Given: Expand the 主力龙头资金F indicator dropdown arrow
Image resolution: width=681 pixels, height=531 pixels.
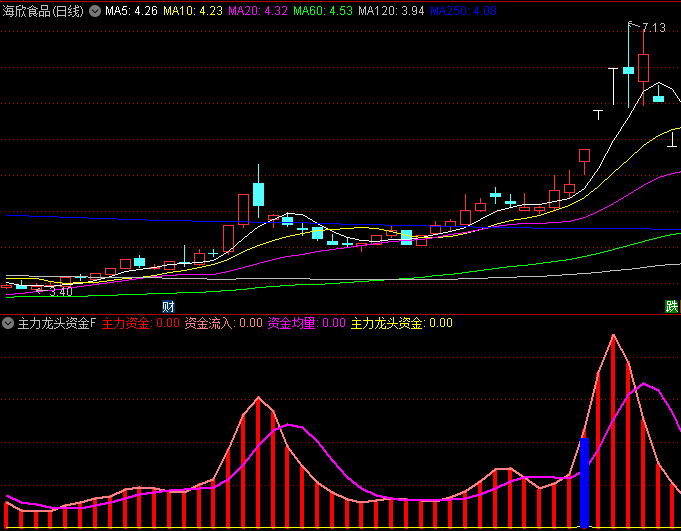Looking at the screenshot, I should coord(8,323).
